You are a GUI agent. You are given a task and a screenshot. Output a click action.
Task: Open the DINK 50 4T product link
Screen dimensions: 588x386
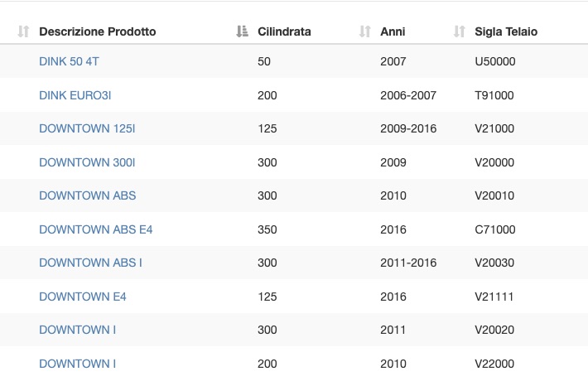pos(69,61)
